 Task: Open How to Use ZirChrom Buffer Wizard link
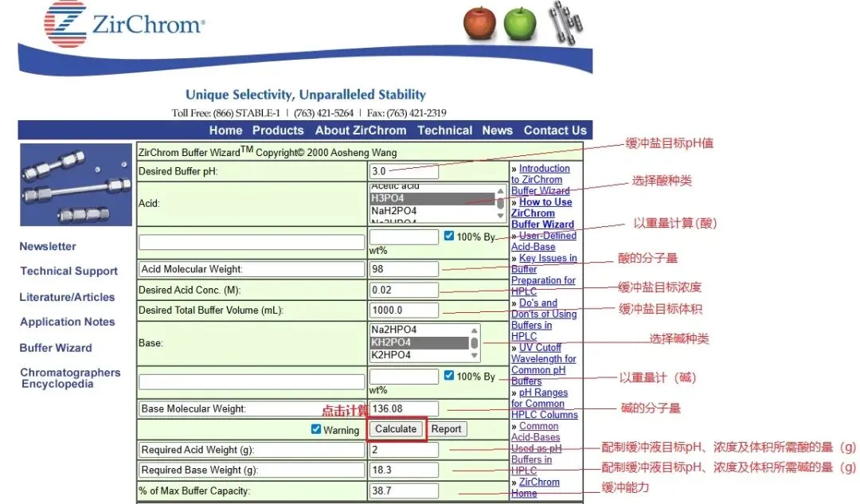[x=543, y=213]
